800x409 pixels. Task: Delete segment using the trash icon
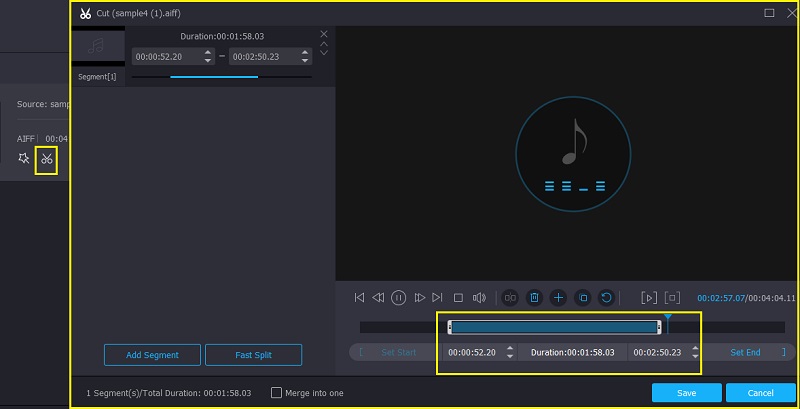[x=534, y=297]
